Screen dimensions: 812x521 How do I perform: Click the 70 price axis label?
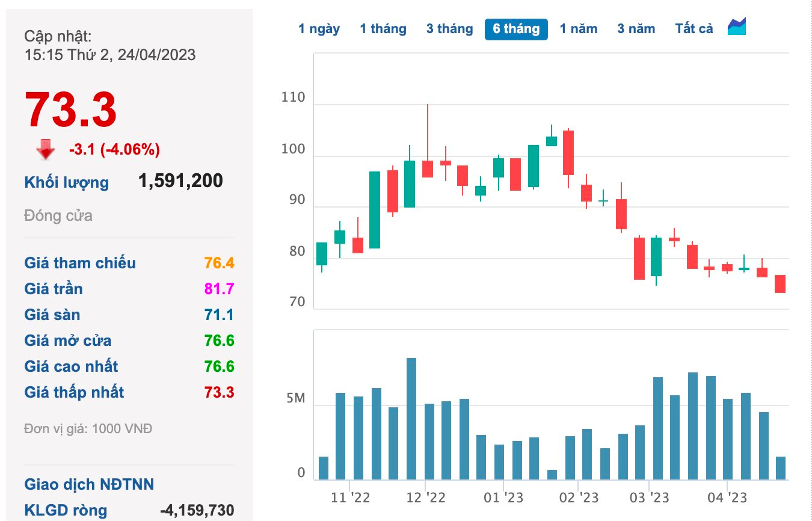pyautogui.click(x=297, y=302)
